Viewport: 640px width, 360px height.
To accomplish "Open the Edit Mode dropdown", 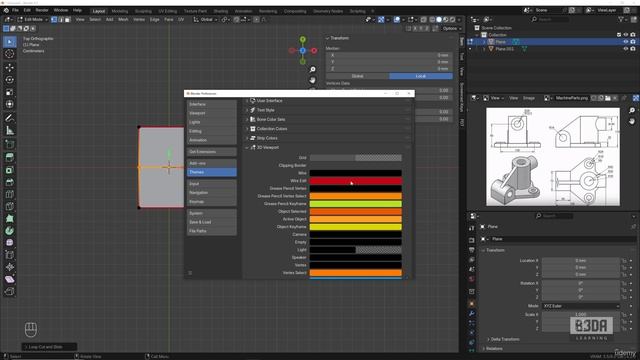I will pyautogui.click(x=33, y=19).
